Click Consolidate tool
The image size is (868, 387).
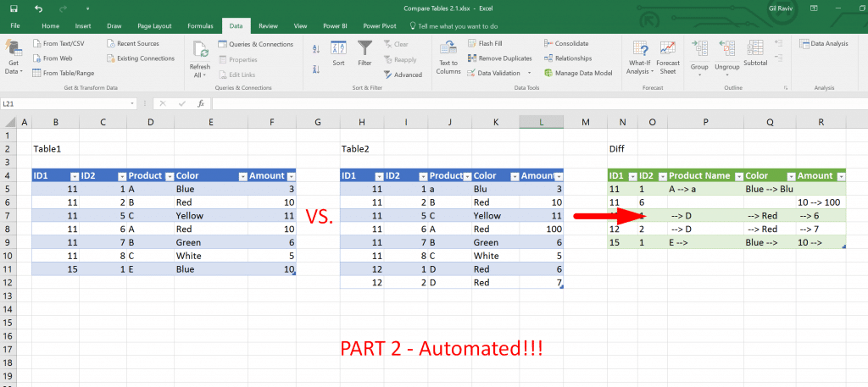(566, 43)
